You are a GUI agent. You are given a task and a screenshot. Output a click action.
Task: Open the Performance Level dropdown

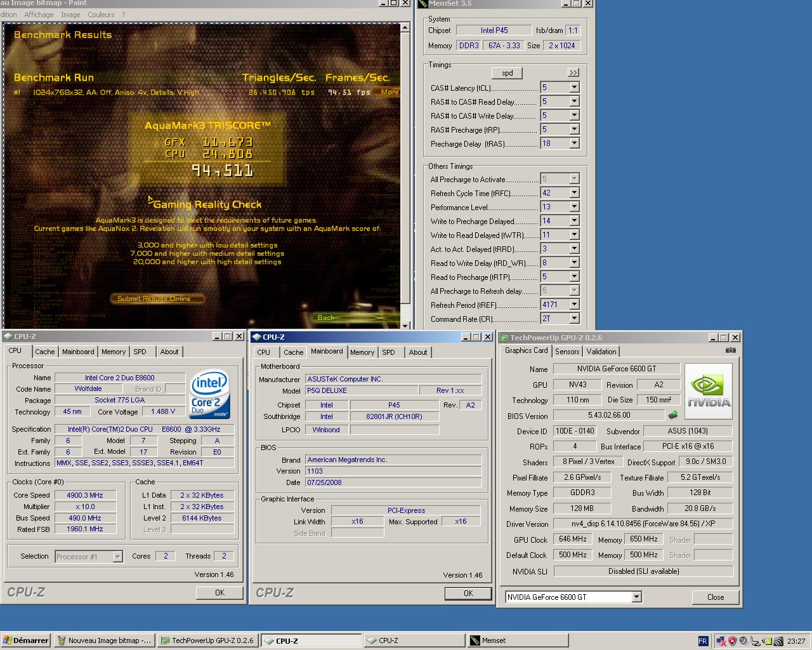[574, 207]
